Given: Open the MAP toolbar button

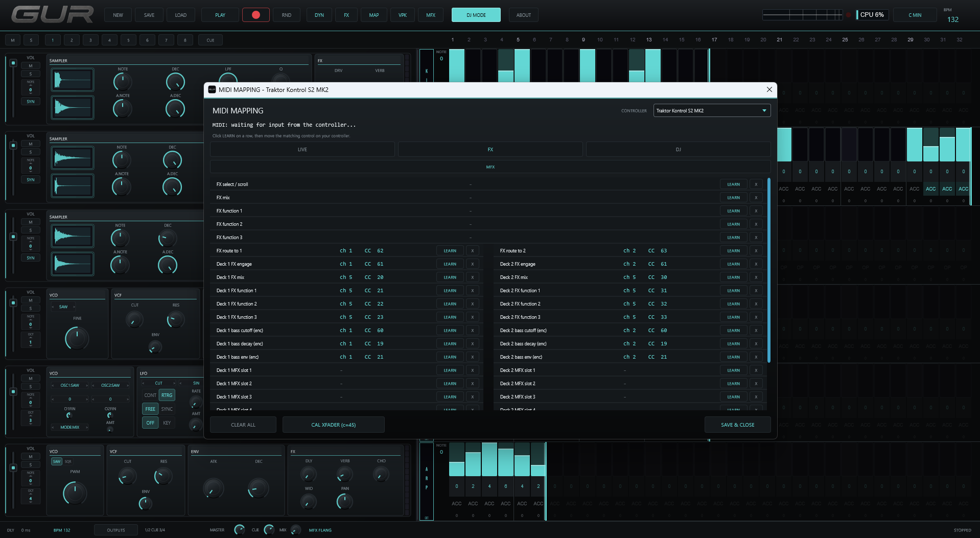Looking at the screenshot, I should (374, 15).
